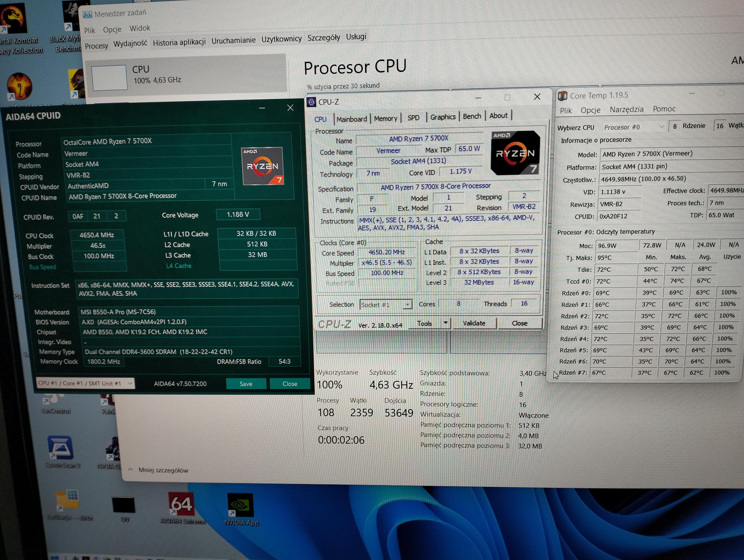Screen dimensions: 744x560
Task: Select the CPU usage thumbnail graph
Action: point(110,78)
